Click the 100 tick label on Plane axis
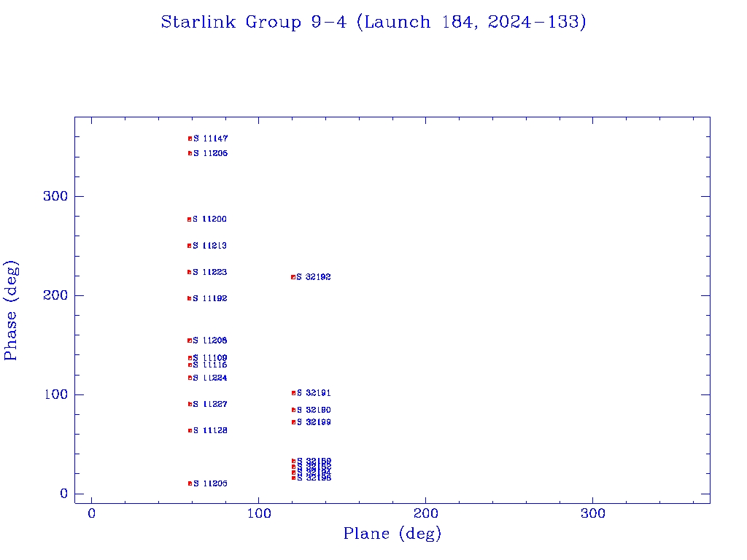This screenshot has width=747, height=560. click(259, 513)
